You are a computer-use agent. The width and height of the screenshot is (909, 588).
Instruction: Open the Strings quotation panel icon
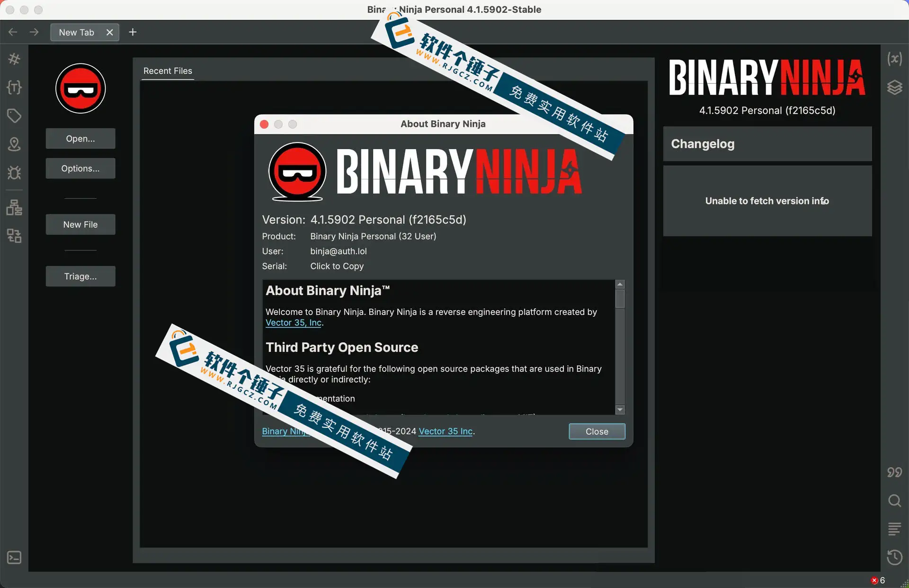[x=894, y=472]
